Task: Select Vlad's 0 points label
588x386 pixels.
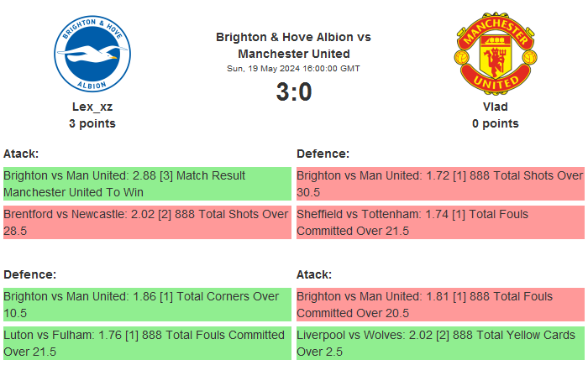Action: click(495, 123)
